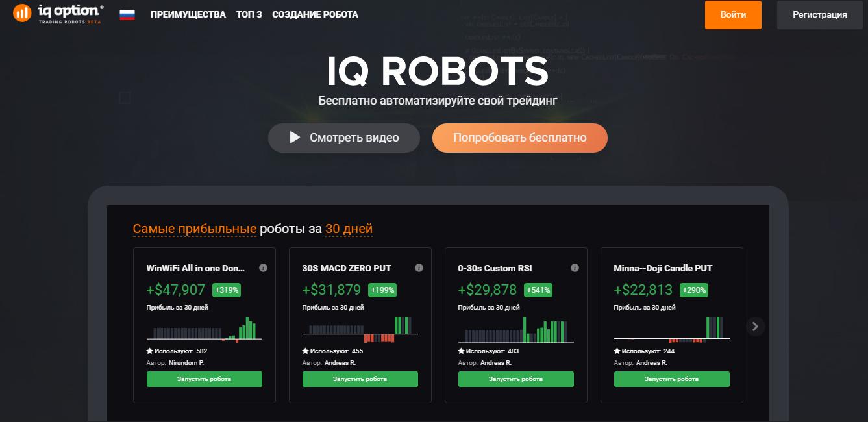Click the 30S MACD ZERO PUT profit chart

pyautogui.click(x=360, y=330)
